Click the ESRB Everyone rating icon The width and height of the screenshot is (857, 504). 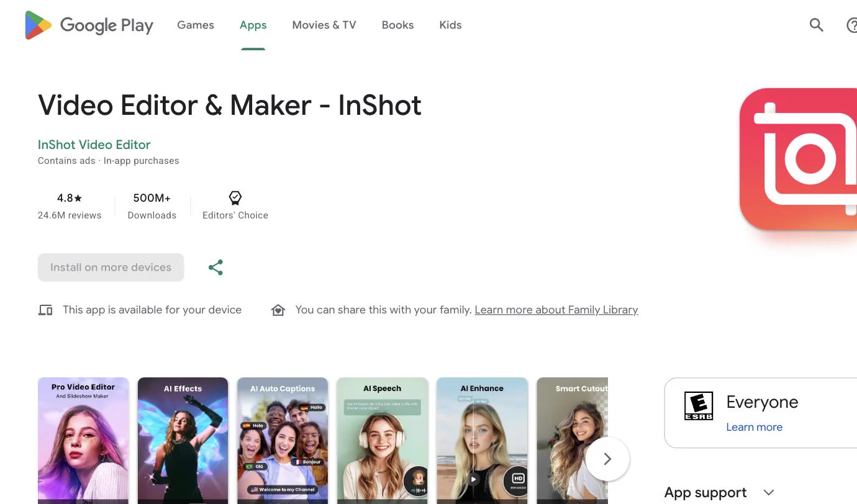point(699,406)
